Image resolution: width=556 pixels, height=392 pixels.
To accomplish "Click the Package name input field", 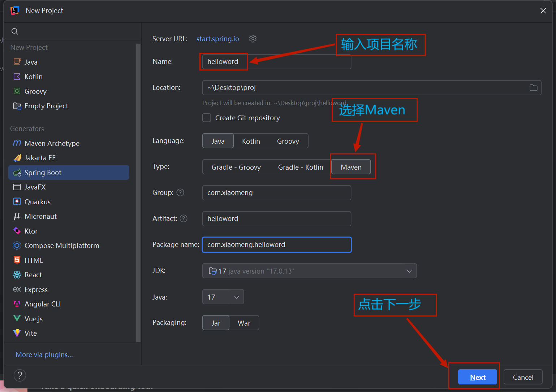I will tap(276, 245).
